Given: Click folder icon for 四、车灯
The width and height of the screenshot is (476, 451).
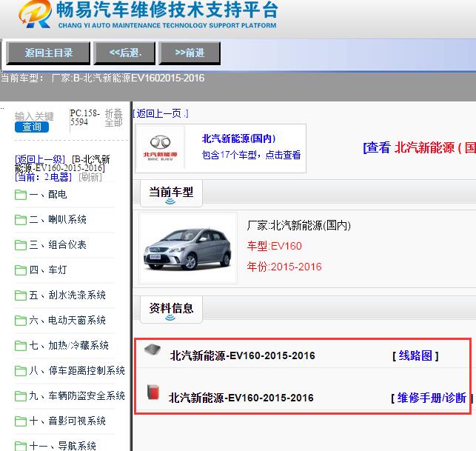Looking at the screenshot, I should click(x=21, y=270).
